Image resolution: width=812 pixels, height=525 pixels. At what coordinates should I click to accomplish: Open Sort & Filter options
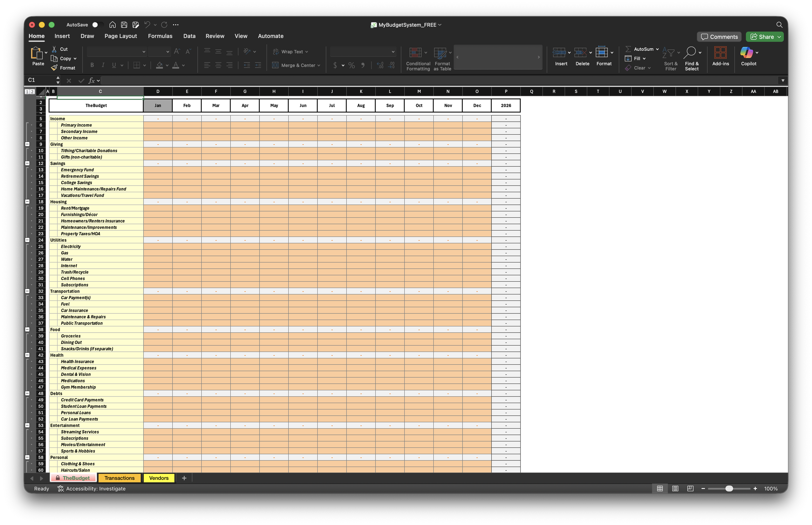[670, 58]
